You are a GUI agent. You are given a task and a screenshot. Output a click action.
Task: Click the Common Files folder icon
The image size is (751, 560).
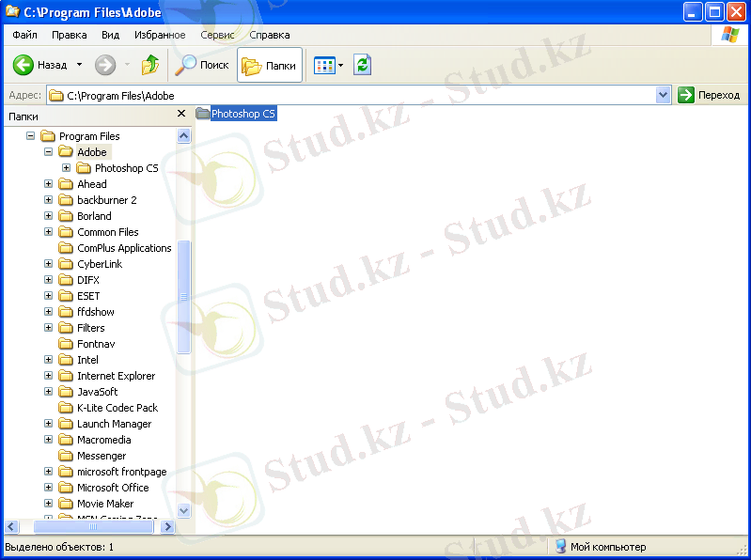66,232
